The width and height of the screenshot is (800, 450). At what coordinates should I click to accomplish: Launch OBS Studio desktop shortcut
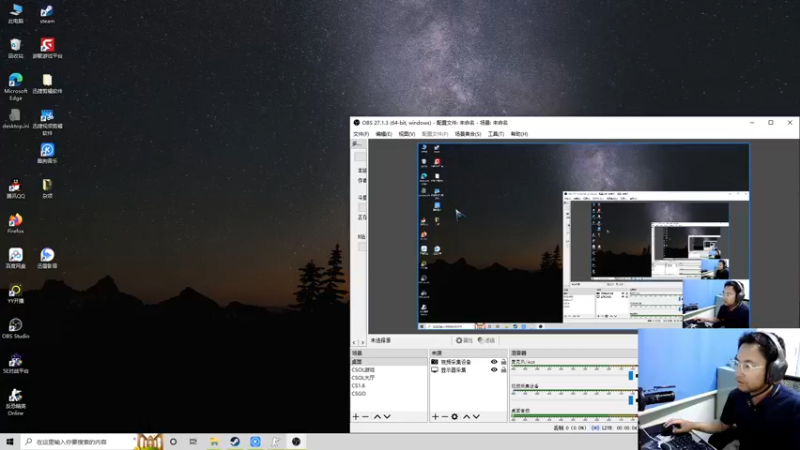tap(16, 329)
